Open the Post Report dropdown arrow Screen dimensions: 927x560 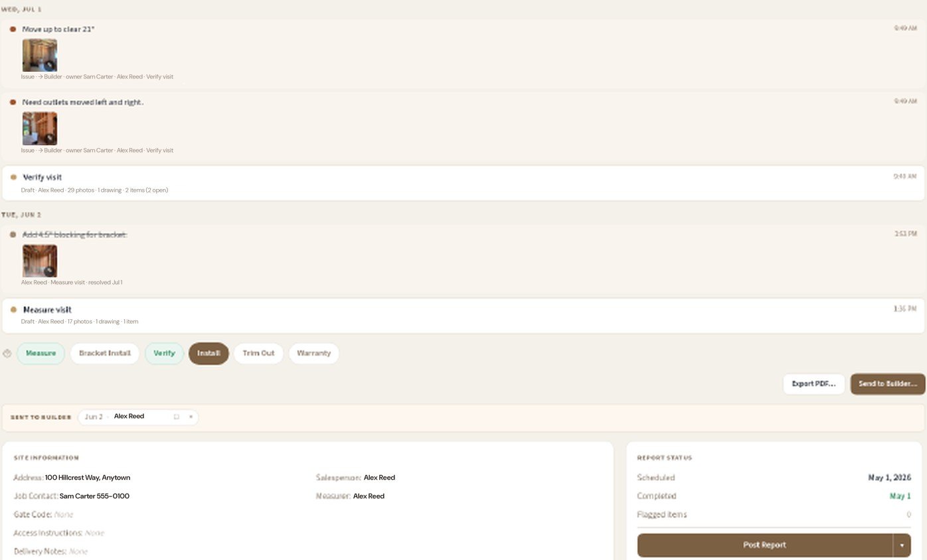[x=902, y=545]
